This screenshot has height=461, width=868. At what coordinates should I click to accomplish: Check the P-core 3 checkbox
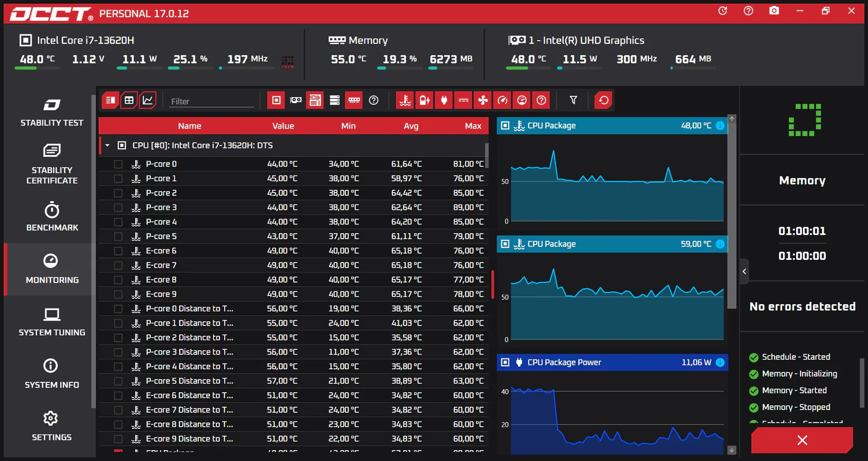[118, 207]
